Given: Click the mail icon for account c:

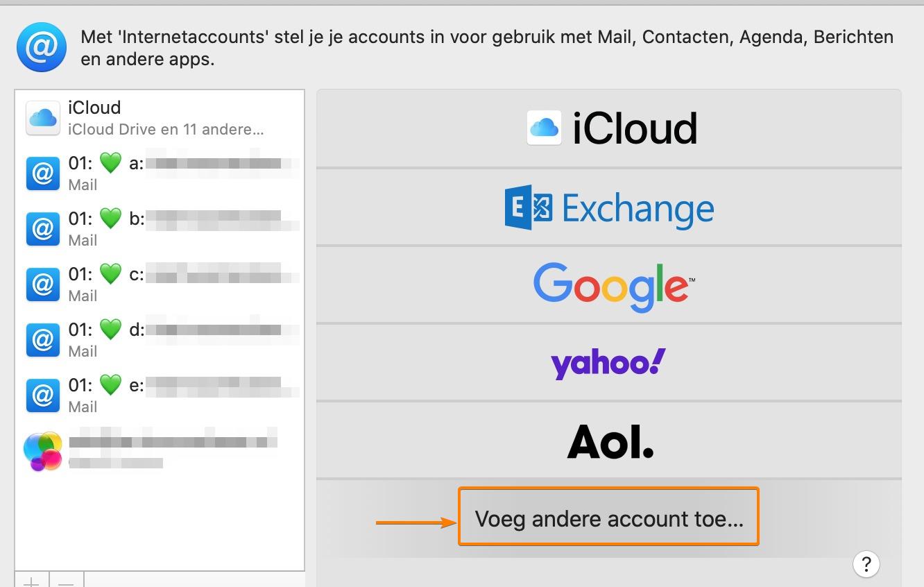Looking at the screenshot, I should (43, 284).
